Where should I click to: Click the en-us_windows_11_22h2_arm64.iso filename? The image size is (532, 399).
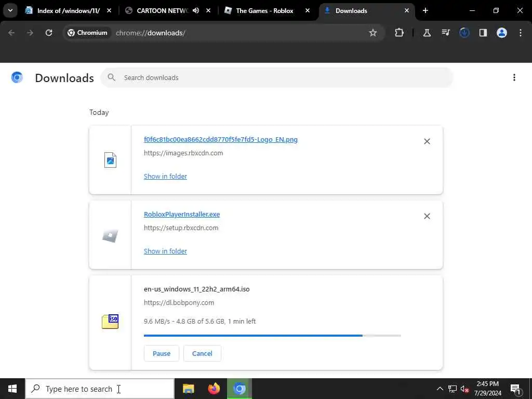[197, 289]
